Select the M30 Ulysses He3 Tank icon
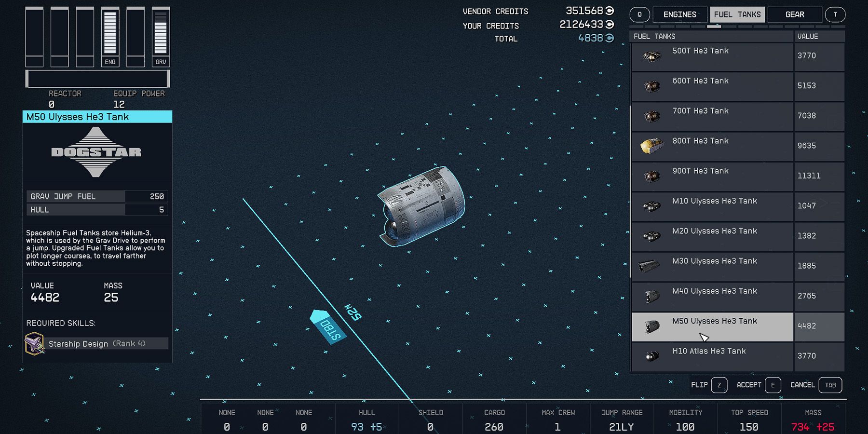Image resolution: width=868 pixels, height=434 pixels. tap(649, 266)
